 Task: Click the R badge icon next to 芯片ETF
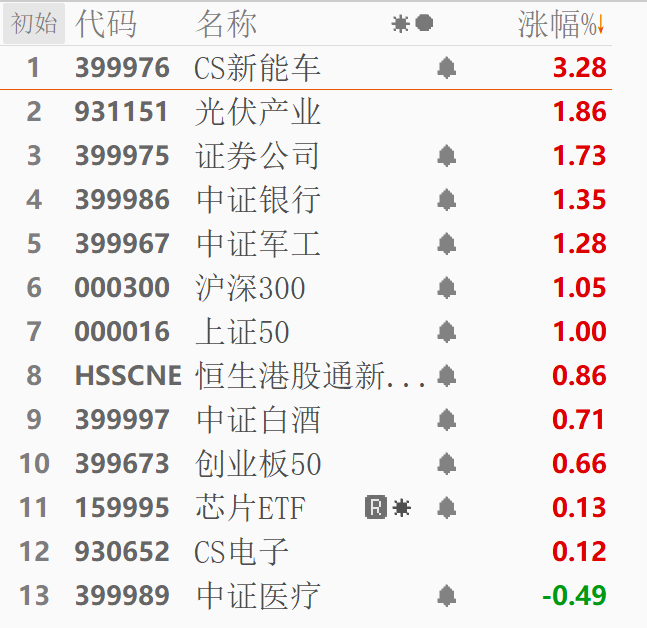point(376,508)
